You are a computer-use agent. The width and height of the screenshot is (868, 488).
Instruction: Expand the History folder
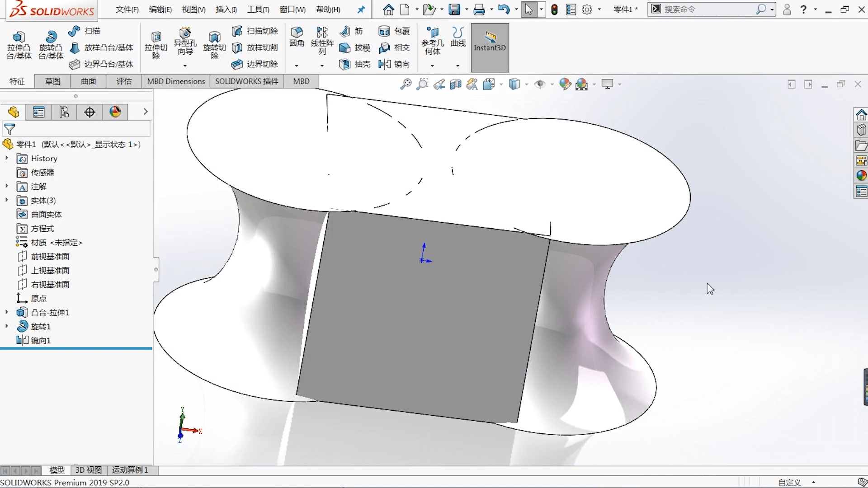[x=6, y=158]
